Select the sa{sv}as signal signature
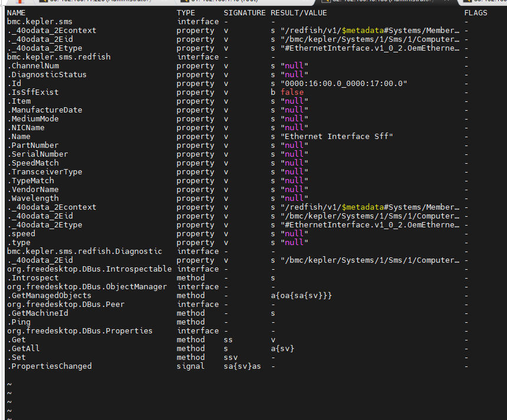Viewport: 507px width, 420px height. click(x=242, y=366)
